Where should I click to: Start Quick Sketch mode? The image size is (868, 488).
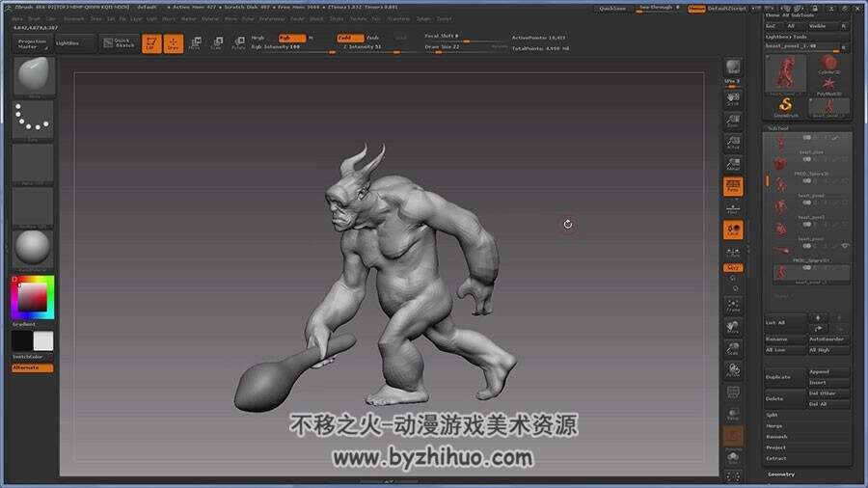119,43
